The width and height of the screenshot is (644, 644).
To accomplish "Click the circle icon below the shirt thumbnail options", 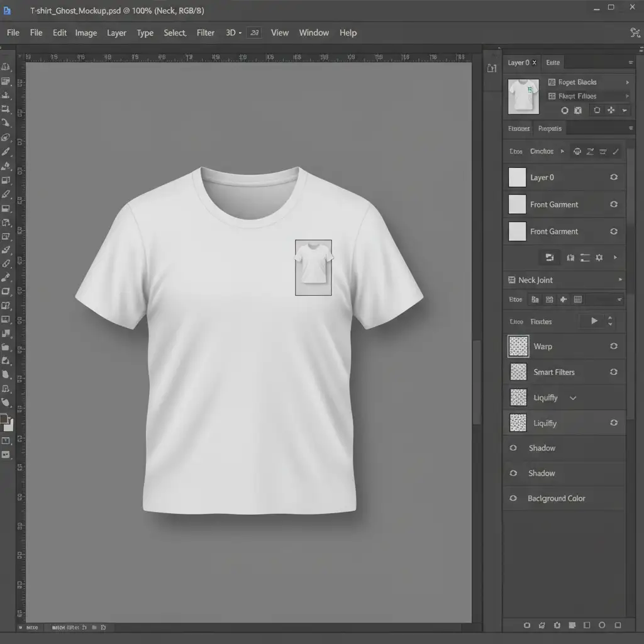I will tap(564, 111).
